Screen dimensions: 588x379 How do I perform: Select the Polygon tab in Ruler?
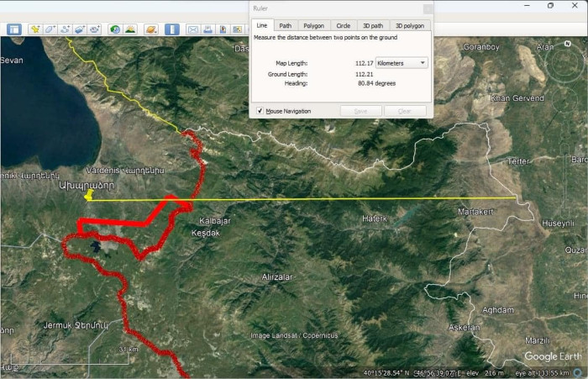313,26
